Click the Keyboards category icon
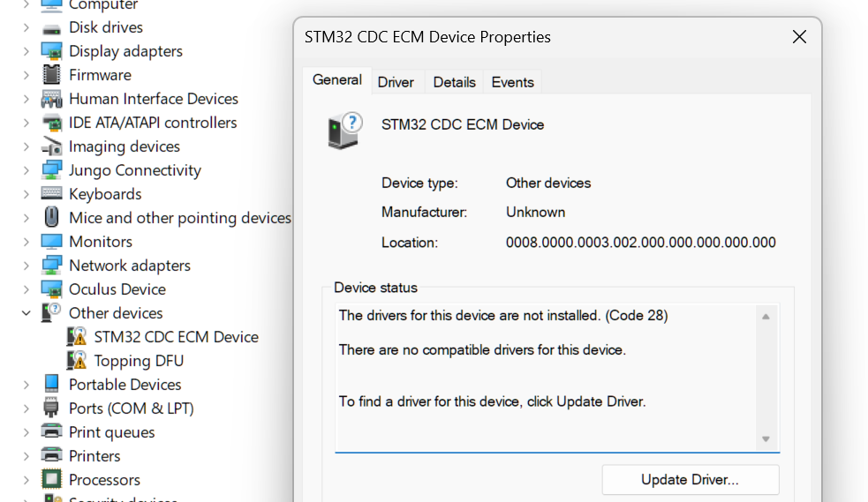868x502 pixels. (52, 194)
